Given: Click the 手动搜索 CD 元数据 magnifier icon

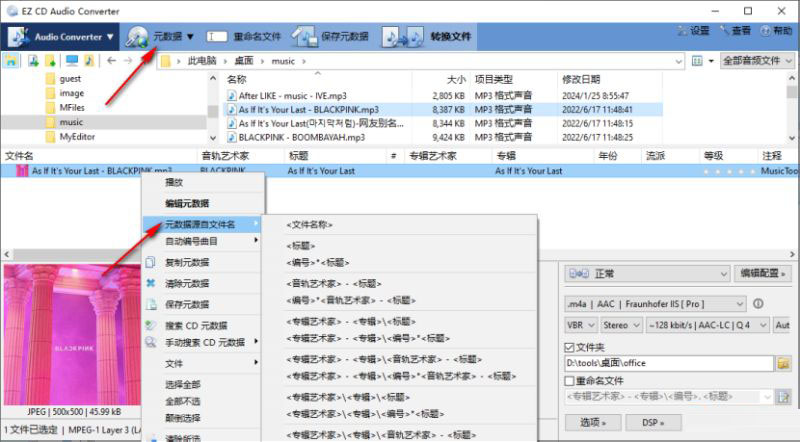Looking at the screenshot, I should pos(151,342).
